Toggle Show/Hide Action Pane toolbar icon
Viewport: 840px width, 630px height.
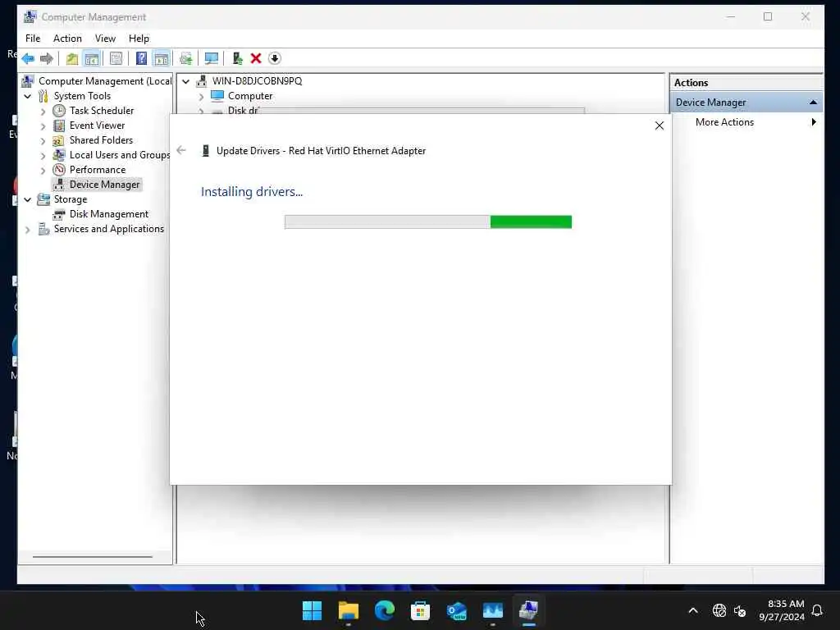pos(162,58)
